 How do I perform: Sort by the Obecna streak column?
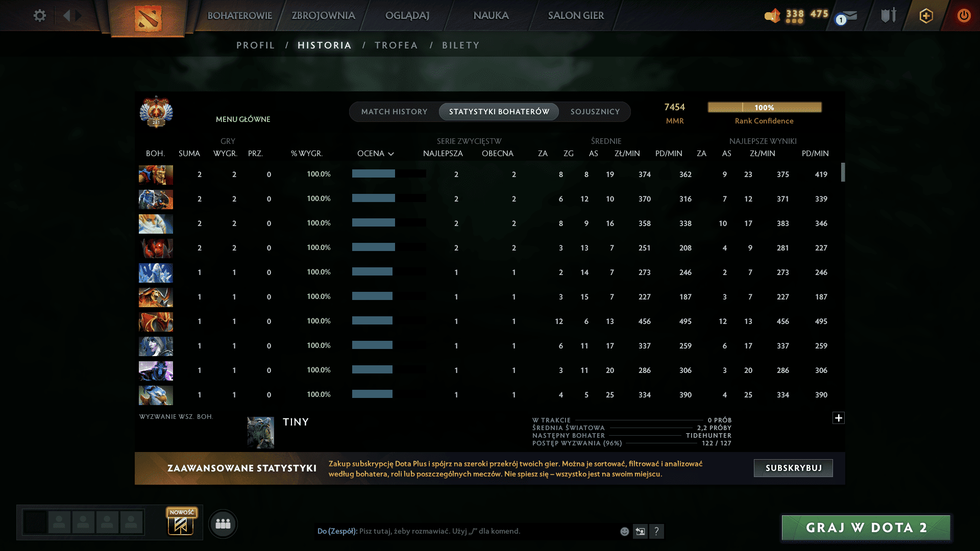tap(497, 154)
